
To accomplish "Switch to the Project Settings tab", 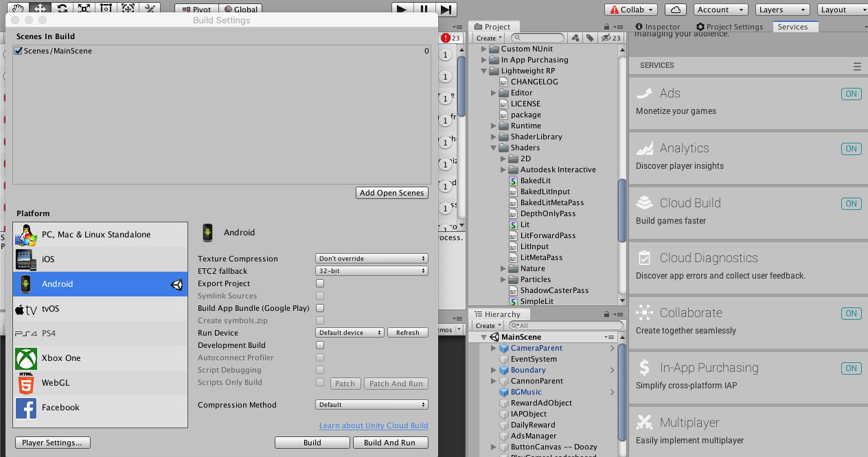I will click(729, 27).
